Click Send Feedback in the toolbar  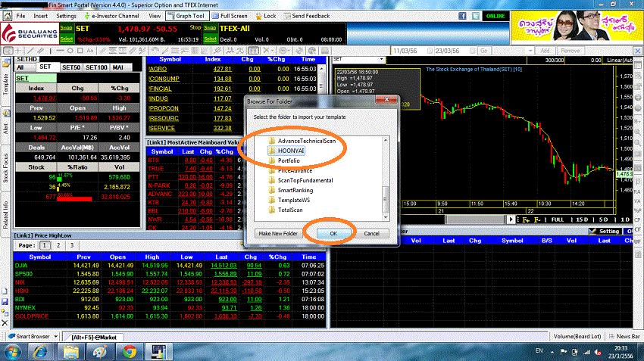pos(306,16)
